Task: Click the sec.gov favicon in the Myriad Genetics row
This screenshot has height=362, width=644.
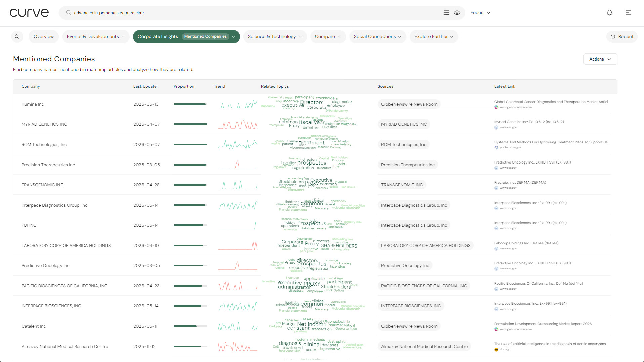Action: coord(496,128)
